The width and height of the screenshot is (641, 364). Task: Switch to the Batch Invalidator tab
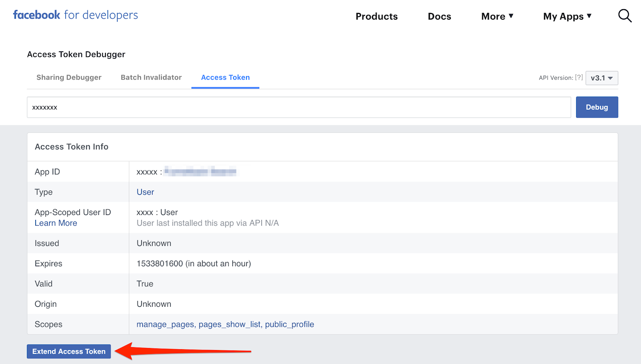(x=151, y=77)
